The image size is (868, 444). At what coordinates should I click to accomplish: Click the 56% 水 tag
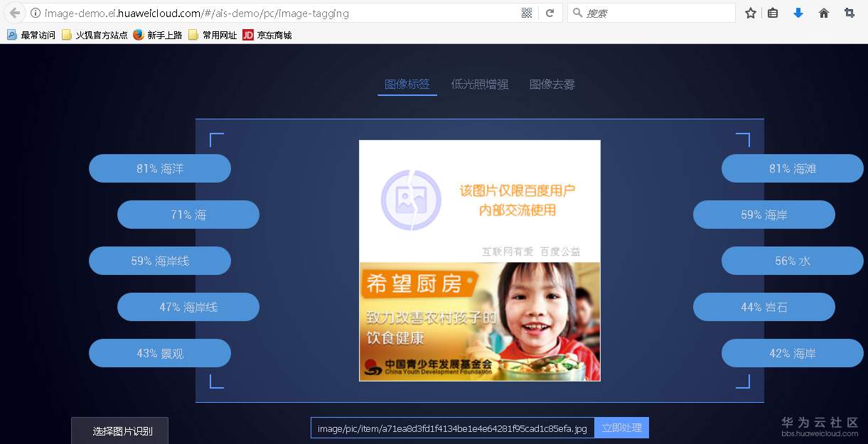pos(793,261)
